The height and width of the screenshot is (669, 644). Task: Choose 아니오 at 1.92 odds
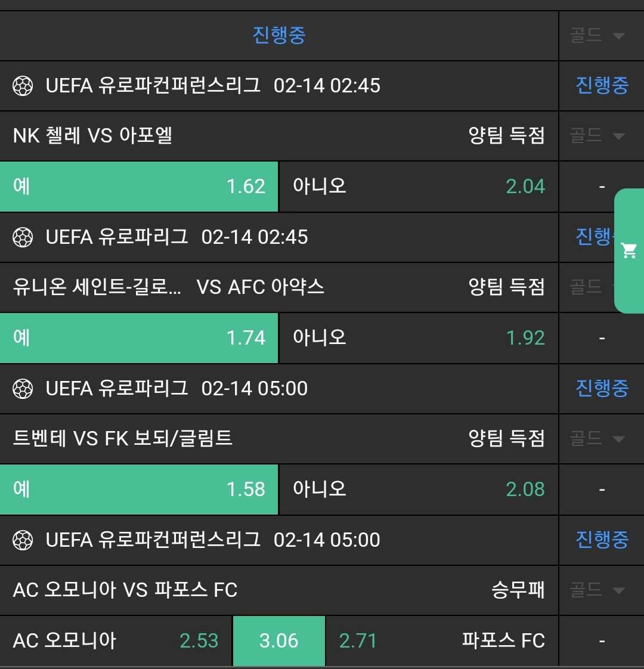point(419,338)
